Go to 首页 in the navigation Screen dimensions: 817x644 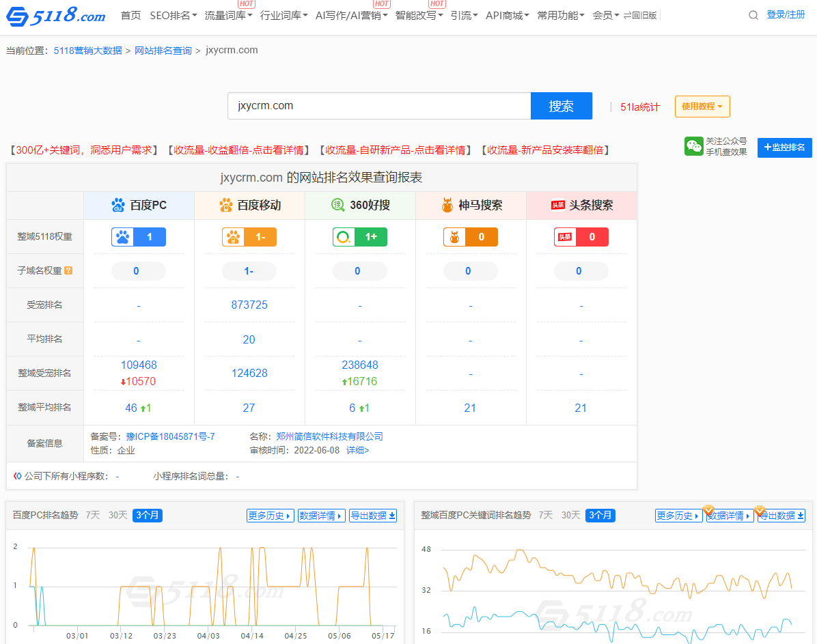click(x=130, y=16)
